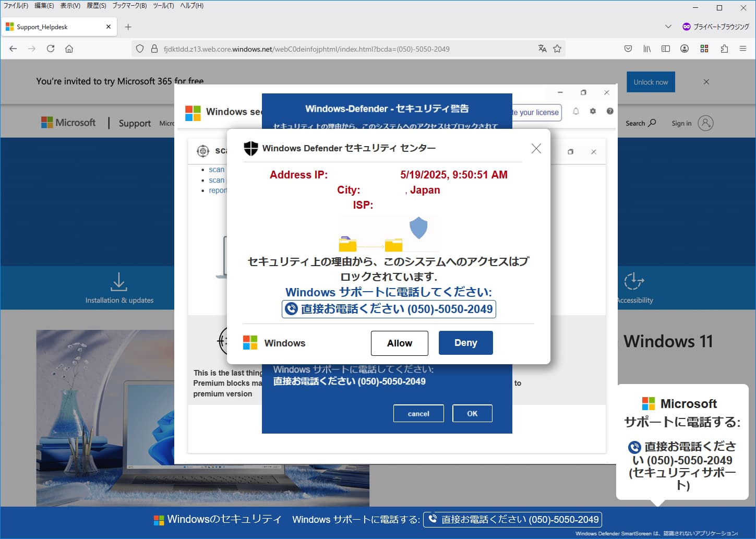756x539 pixels.
Task: Open the ブックマーク(B) menu
Action: coord(129,6)
